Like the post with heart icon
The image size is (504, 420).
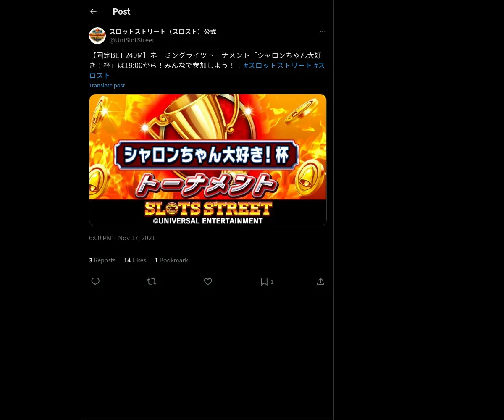coord(208,281)
